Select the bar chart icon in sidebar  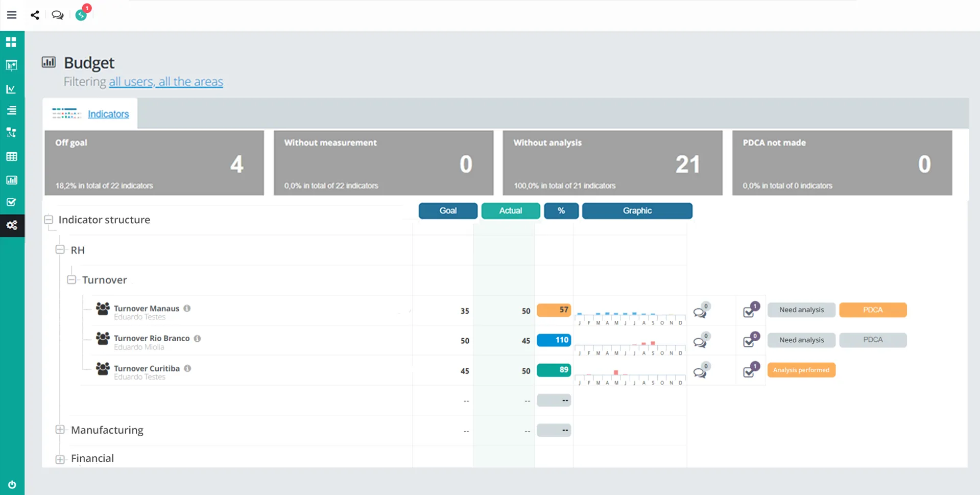point(11,180)
